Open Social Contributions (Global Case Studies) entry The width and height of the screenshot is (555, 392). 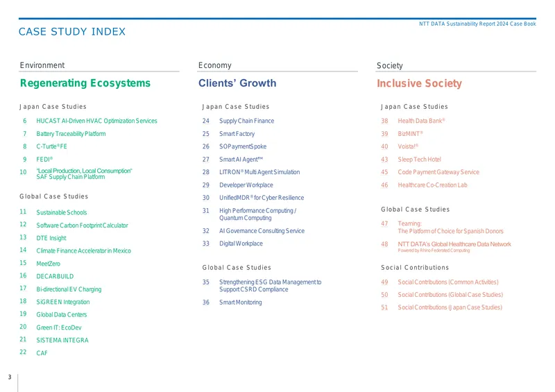pos(450,295)
